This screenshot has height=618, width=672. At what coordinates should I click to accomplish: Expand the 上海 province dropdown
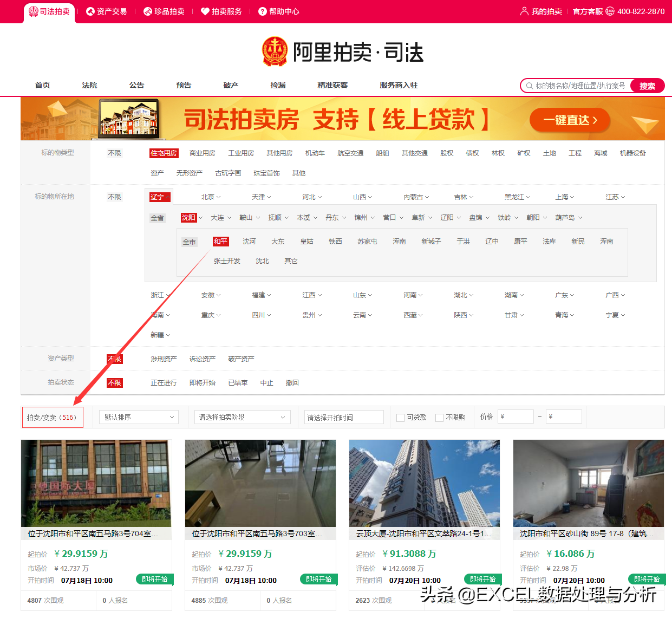tap(565, 197)
